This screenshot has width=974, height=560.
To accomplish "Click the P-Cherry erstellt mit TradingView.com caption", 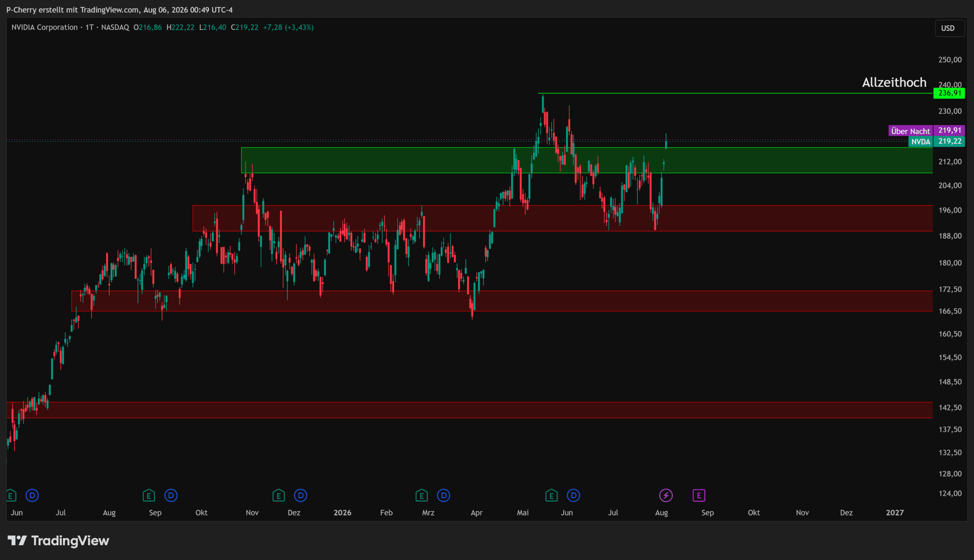I will click(x=119, y=10).
